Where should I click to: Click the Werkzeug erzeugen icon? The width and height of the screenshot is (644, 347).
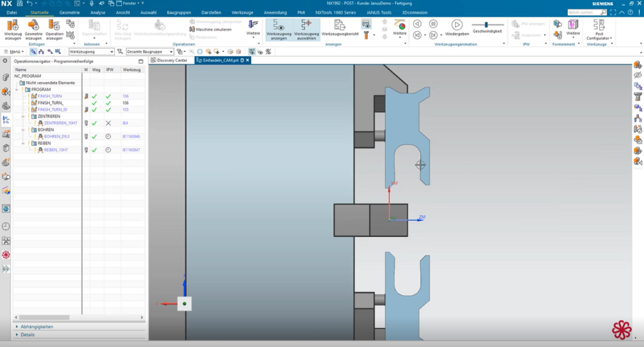click(13, 29)
